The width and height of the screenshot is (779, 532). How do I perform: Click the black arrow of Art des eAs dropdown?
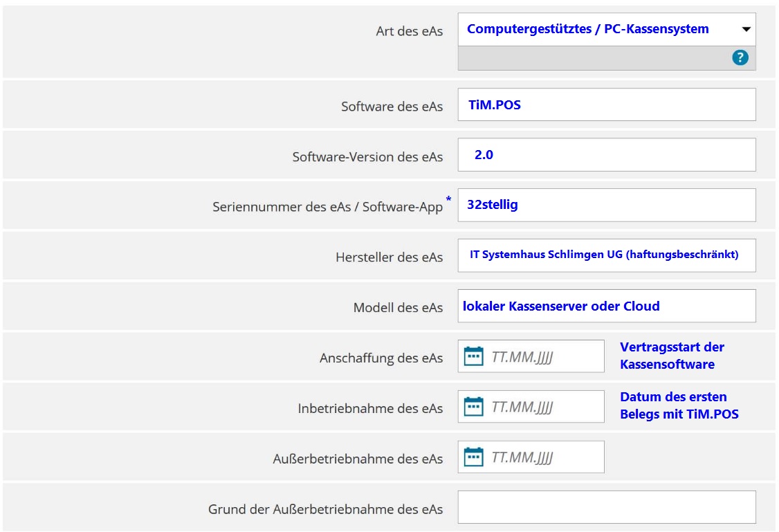click(746, 30)
